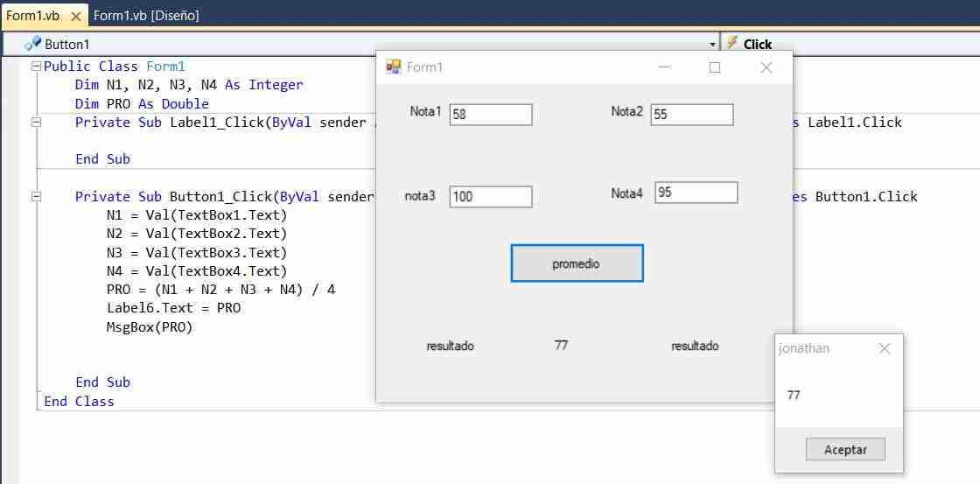Click the promedio button
980x484 pixels.
(577, 263)
